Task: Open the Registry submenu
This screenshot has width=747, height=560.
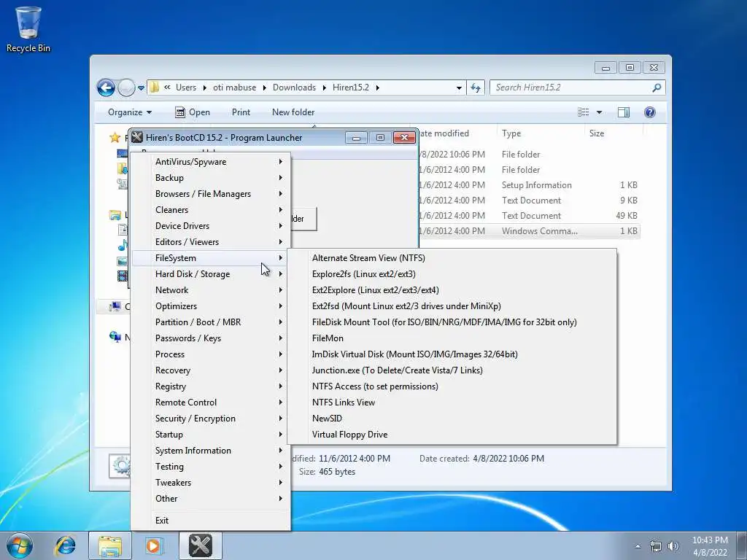Action: pyautogui.click(x=210, y=386)
